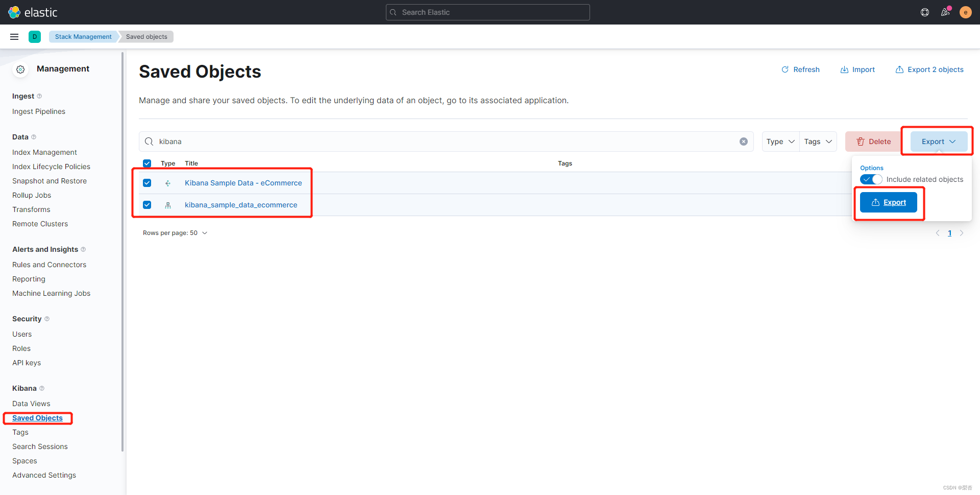
Task: Go to Stack Management via the breadcrumb
Action: click(x=83, y=36)
